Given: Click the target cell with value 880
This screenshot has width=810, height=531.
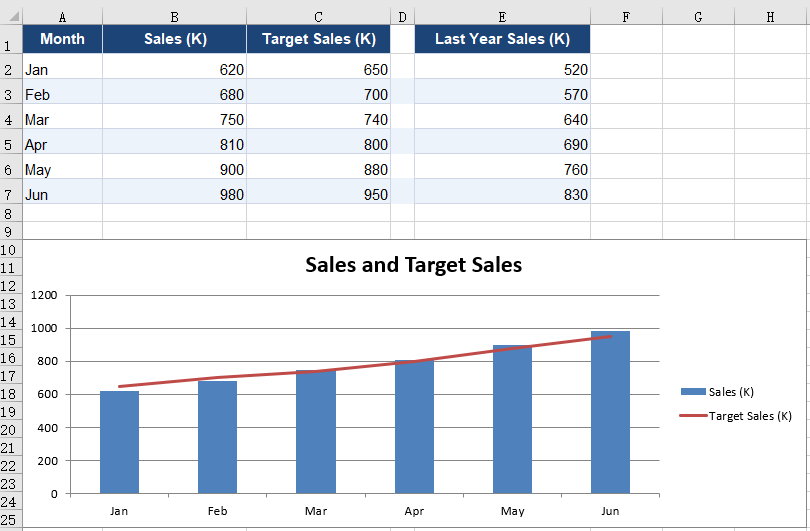Looking at the screenshot, I should [x=318, y=166].
